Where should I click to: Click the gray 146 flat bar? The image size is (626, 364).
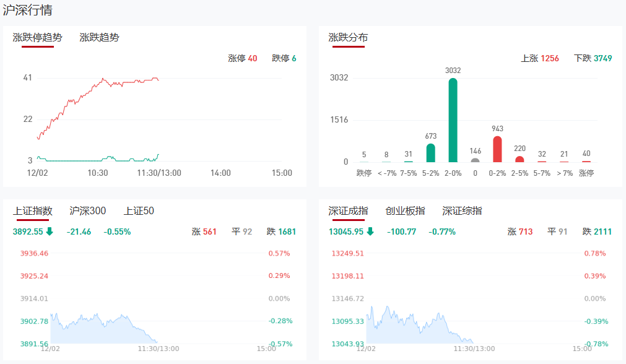pyautogui.click(x=475, y=160)
